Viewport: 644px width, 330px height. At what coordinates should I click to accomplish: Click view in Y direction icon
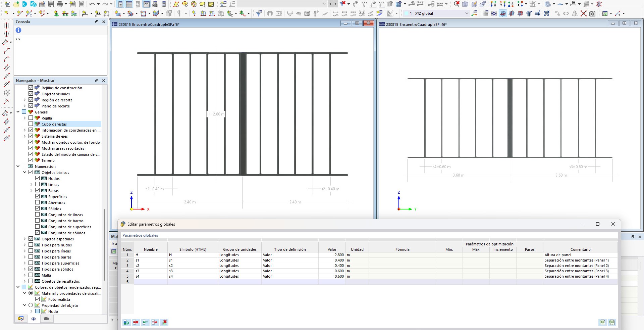tap(502, 4)
